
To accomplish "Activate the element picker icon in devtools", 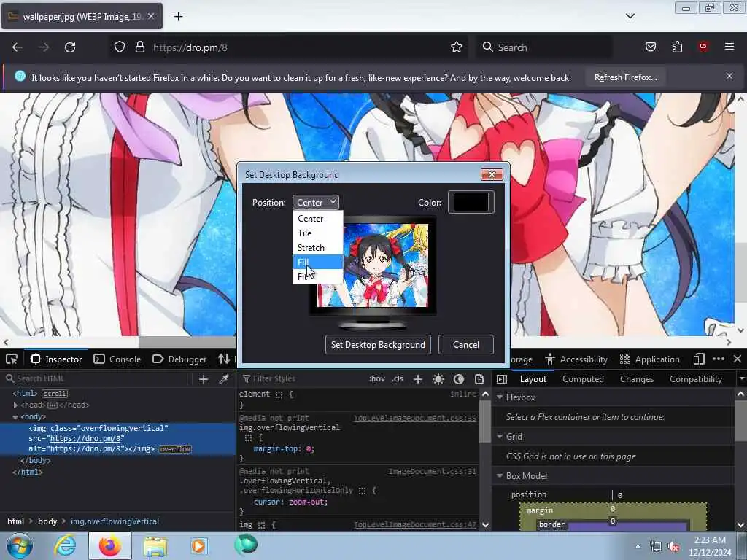I will click(12, 359).
